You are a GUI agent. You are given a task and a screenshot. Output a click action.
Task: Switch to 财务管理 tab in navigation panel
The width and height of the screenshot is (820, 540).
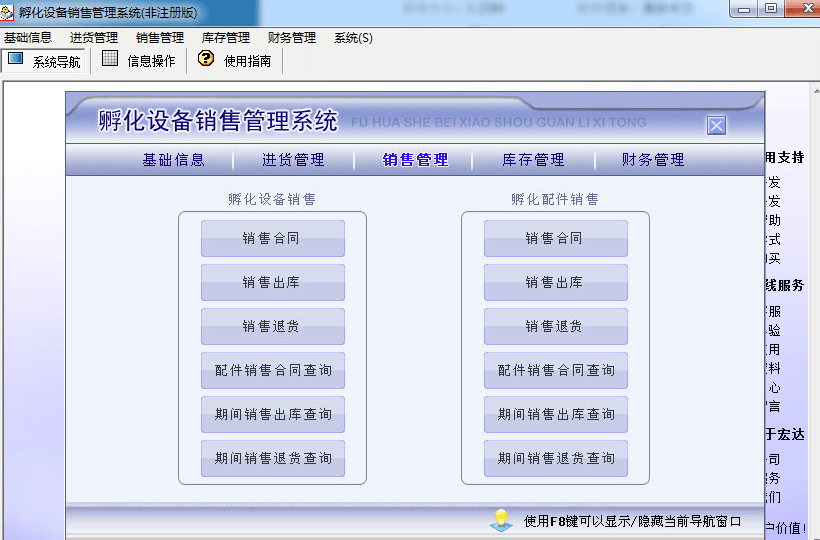click(x=653, y=159)
